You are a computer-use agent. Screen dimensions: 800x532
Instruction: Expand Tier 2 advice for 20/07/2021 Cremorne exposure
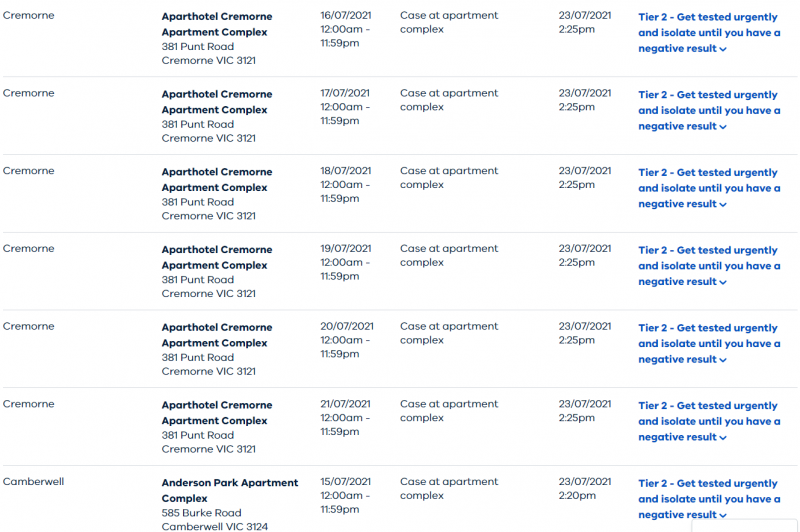click(x=709, y=343)
